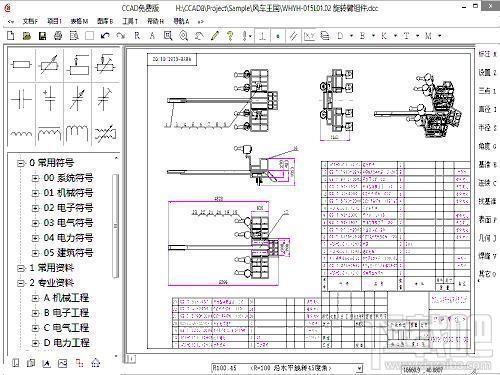Click the round Zoom magnifier icon
This screenshot has height=375, width=500.
point(183,35)
